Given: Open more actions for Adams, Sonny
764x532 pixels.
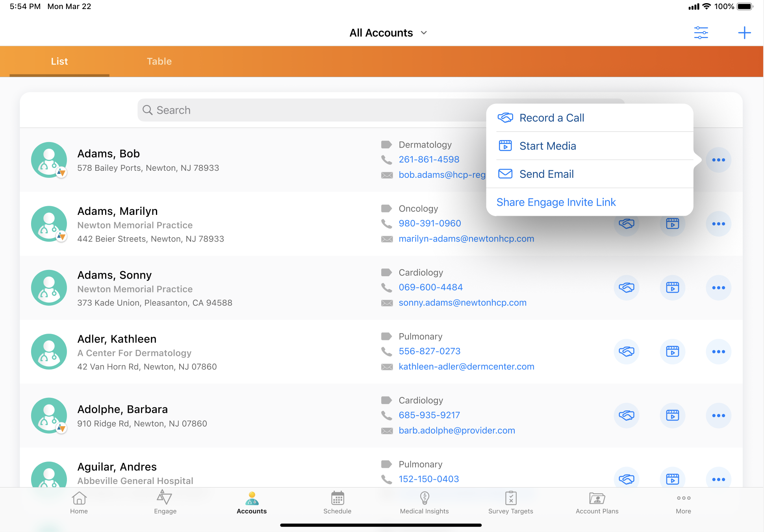Looking at the screenshot, I should [x=718, y=288].
